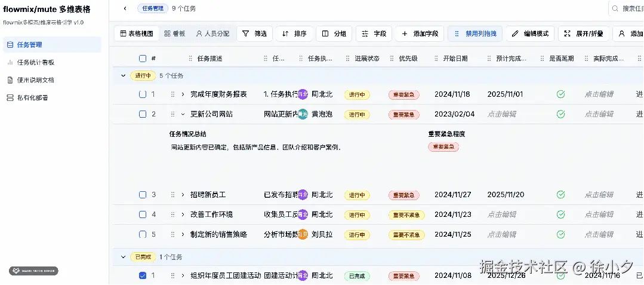Click row drag handle for 改善工作环境
This screenshot has width=644, height=285.
click(x=172, y=214)
